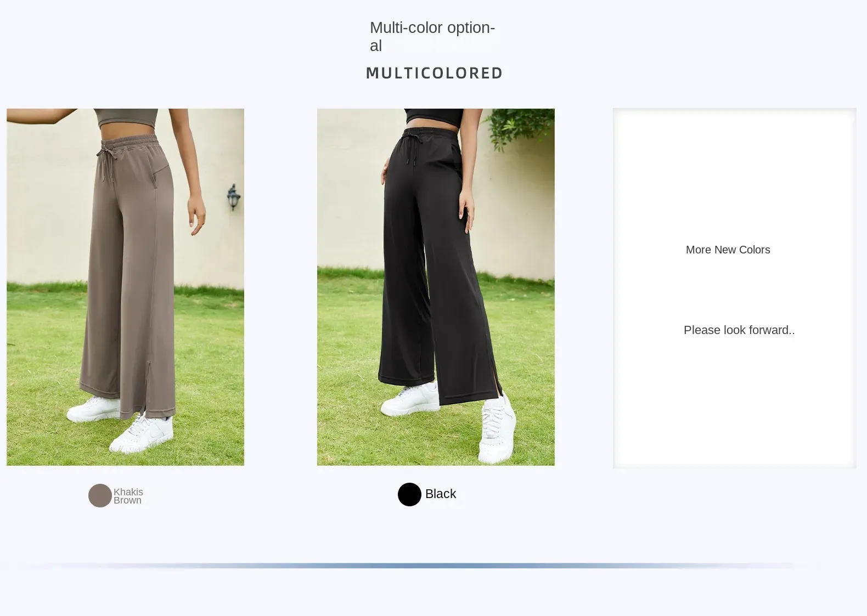Click the Please look forward.. message
Viewport: 867px width, 616px height.
[x=739, y=330]
